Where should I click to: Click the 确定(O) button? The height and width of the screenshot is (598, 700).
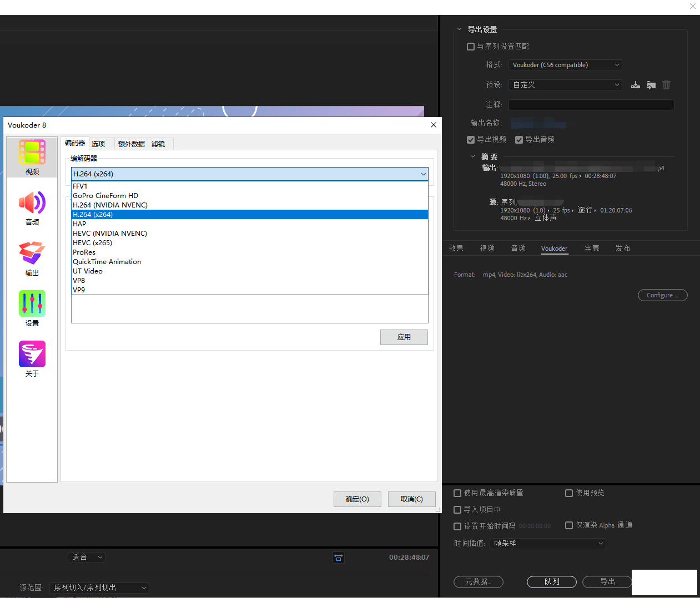point(357,499)
